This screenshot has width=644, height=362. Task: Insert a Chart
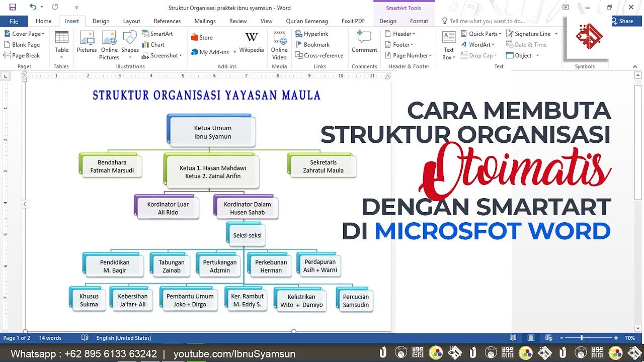tap(153, 45)
